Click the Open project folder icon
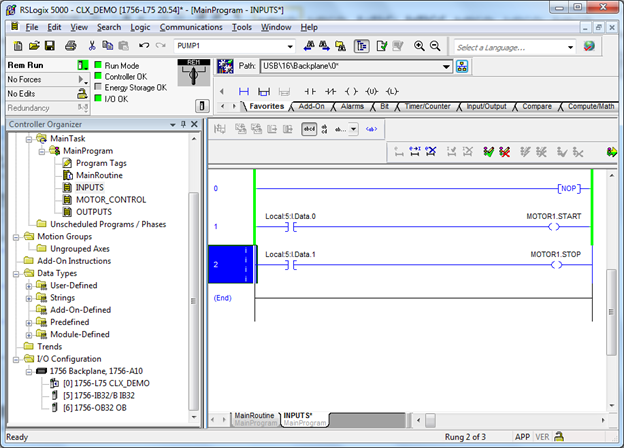 tap(34, 46)
